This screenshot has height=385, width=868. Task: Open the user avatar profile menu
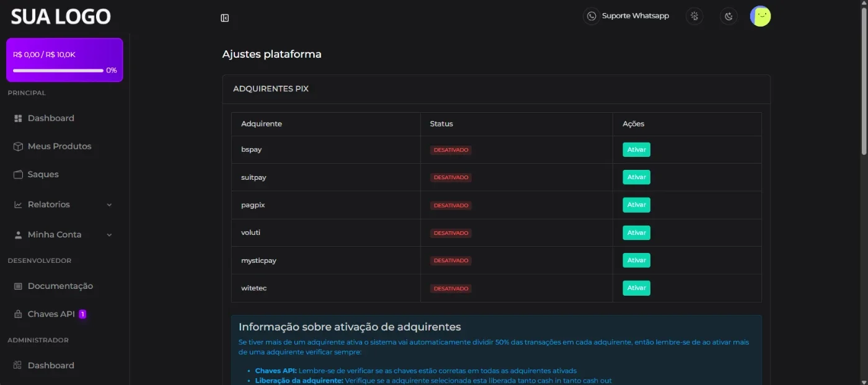tap(760, 16)
